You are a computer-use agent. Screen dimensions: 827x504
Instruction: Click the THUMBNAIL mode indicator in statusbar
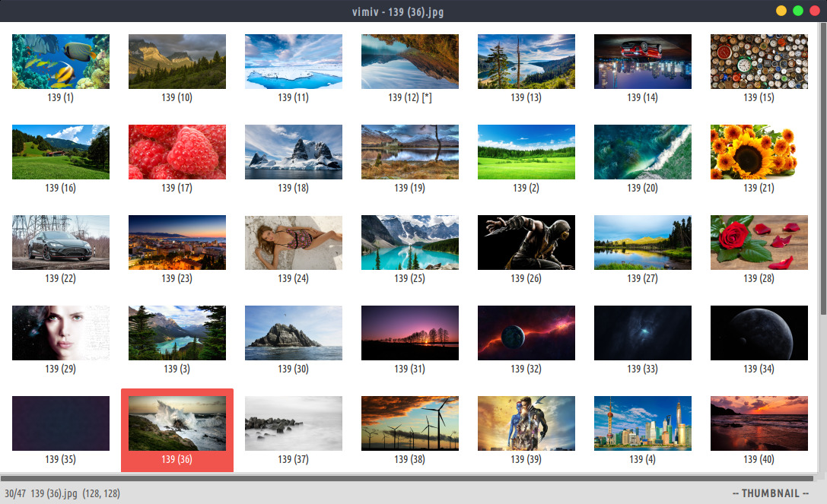point(771,493)
